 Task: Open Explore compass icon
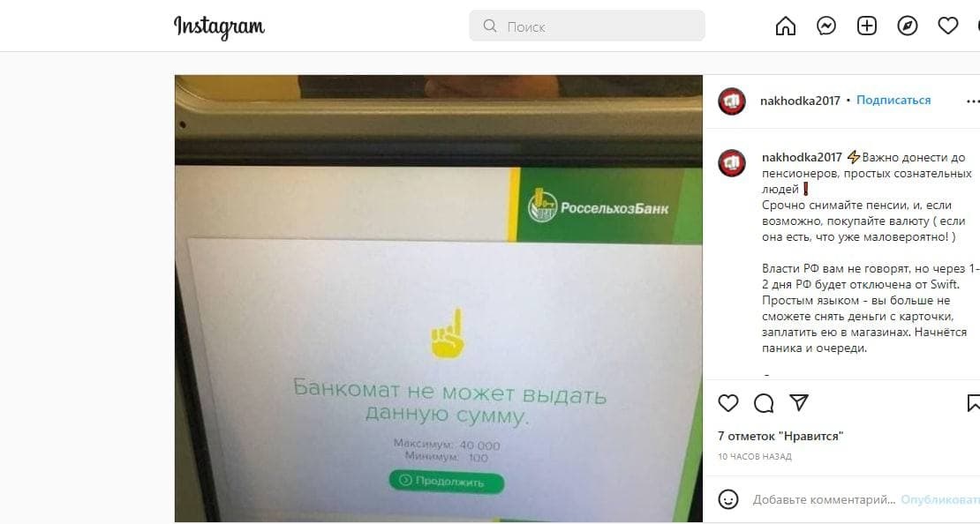coord(907,26)
